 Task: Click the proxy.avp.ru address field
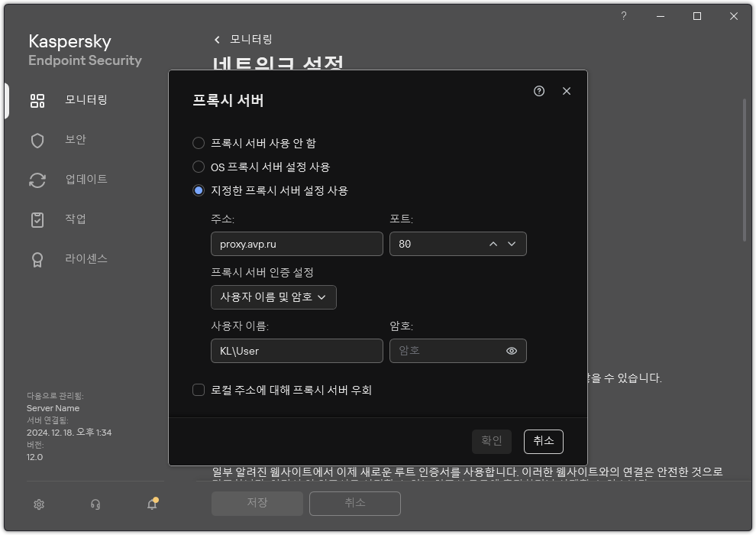click(x=296, y=244)
